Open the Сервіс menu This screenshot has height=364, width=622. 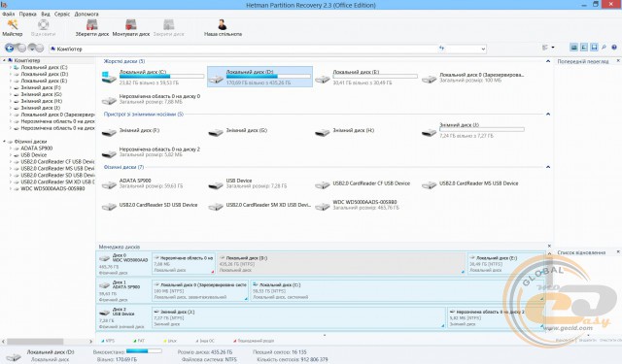[62, 14]
